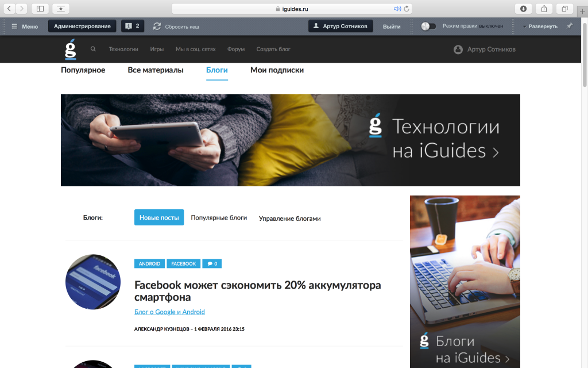
Task: Open the Администрирование admin tab
Action: point(82,26)
